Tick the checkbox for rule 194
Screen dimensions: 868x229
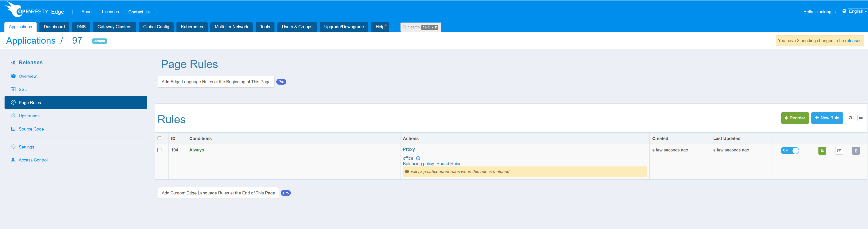(159, 150)
